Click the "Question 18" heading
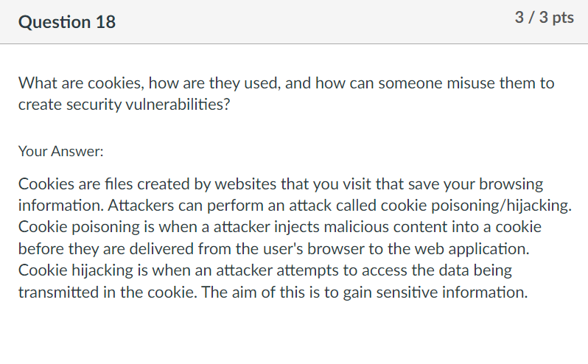 pos(67,22)
